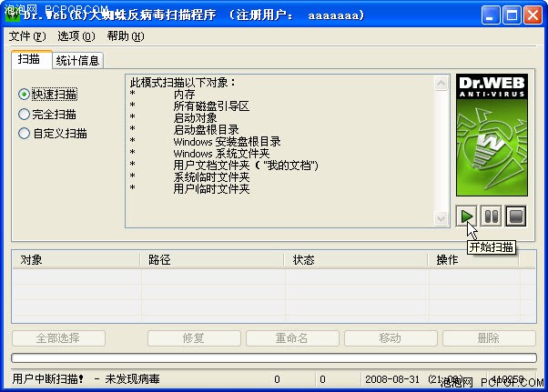Click the 此模式扫描以下对象 heading text

tap(183, 83)
